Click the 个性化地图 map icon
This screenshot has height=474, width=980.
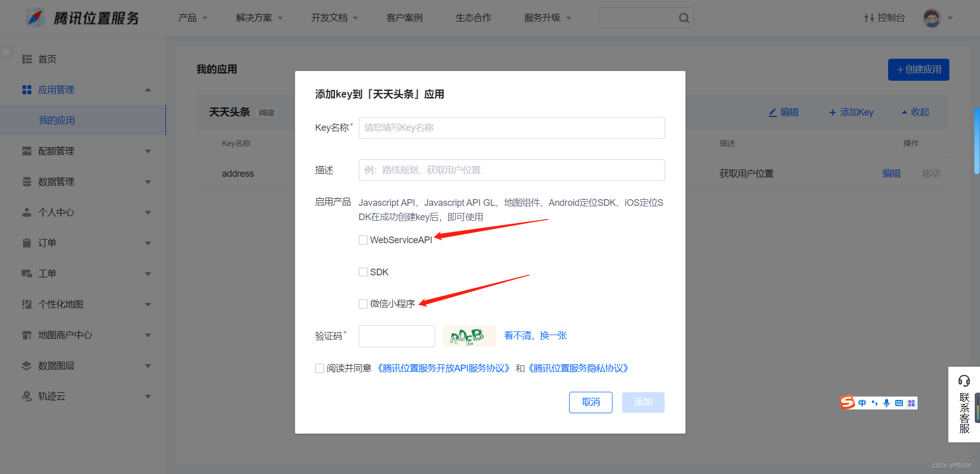coord(27,304)
